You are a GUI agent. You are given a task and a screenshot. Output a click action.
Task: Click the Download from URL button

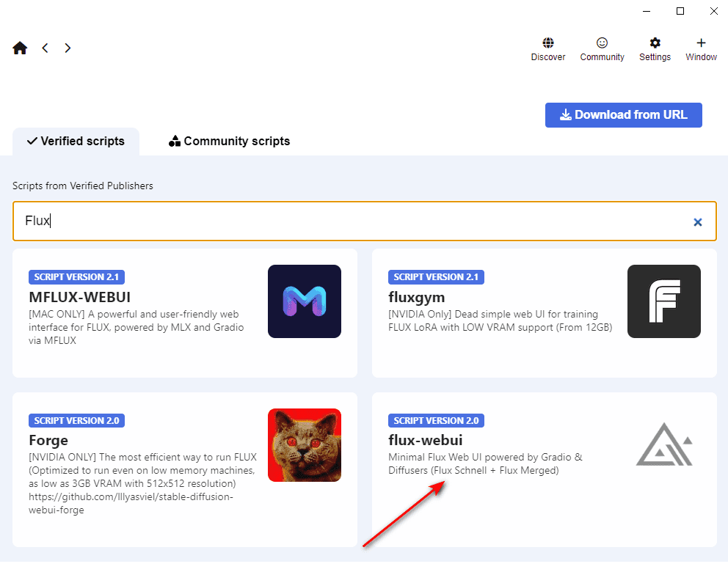[624, 115]
